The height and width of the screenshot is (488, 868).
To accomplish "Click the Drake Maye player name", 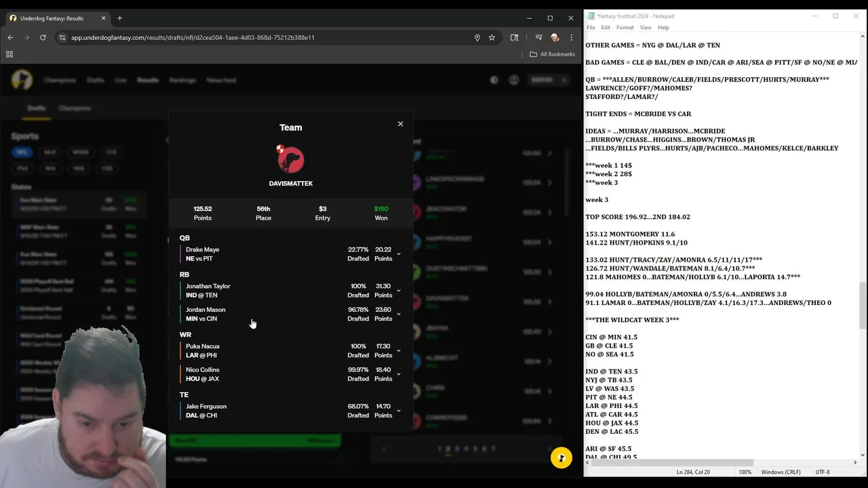I will tap(202, 249).
